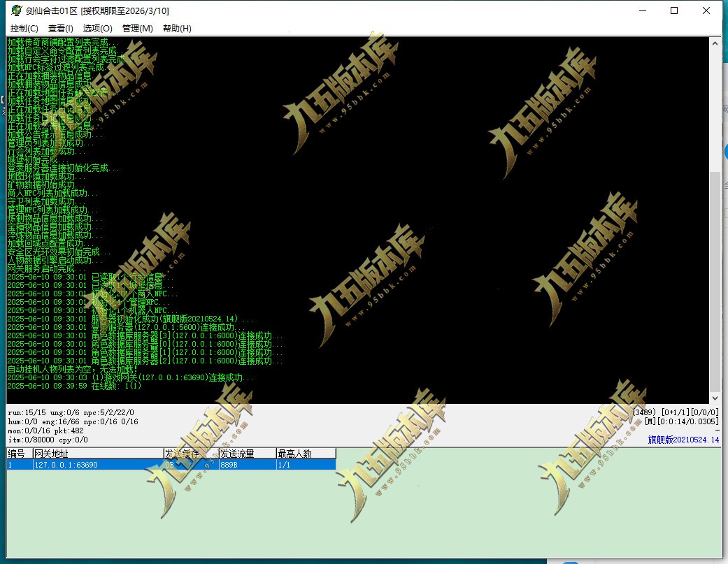Maximize the 剑仙合击01区 window
This screenshot has height=564, width=728.
click(x=674, y=10)
